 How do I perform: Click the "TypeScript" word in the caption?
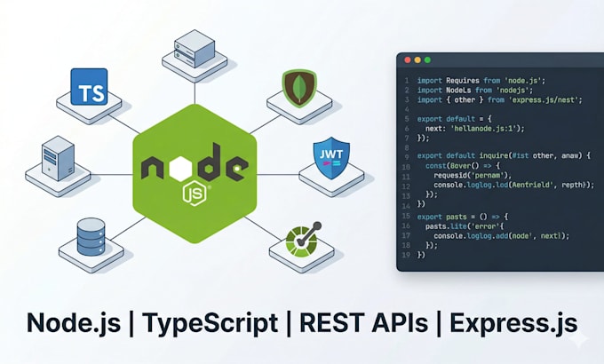tap(211, 323)
